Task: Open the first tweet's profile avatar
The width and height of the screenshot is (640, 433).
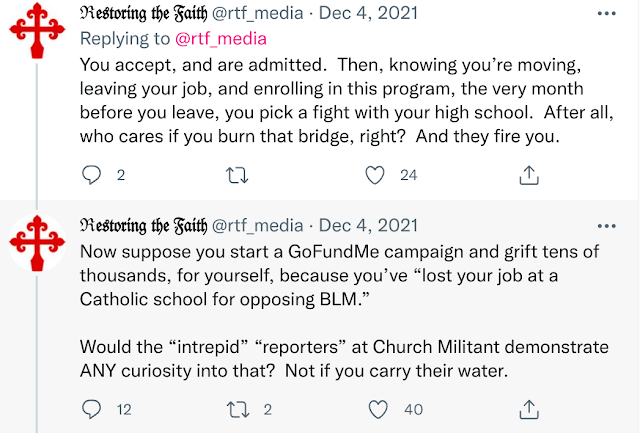Action: [x=37, y=39]
